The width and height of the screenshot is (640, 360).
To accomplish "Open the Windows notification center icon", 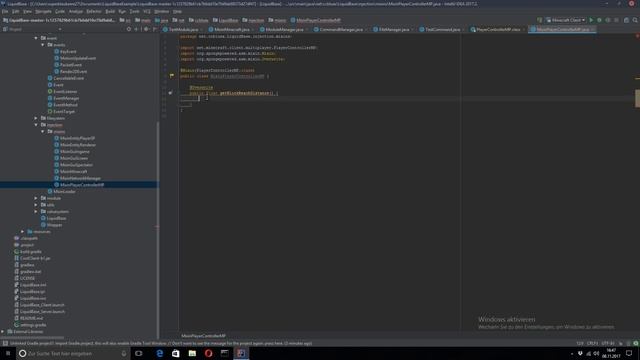I will coord(629,353).
